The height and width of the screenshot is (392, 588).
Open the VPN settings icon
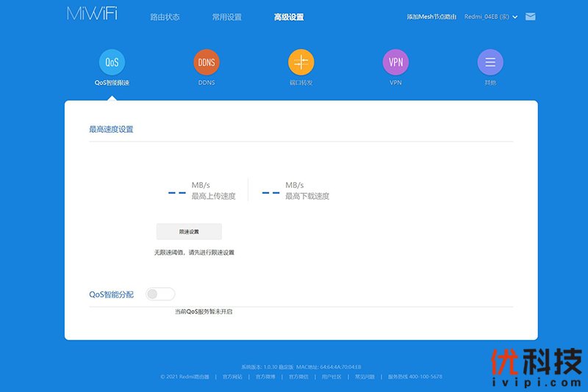pyautogui.click(x=395, y=62)
